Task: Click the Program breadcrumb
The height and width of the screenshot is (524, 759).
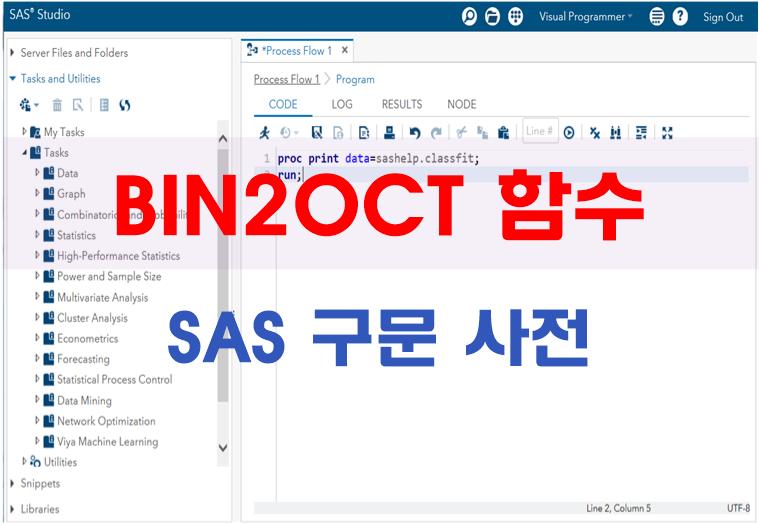Action: tap(355, 79)
